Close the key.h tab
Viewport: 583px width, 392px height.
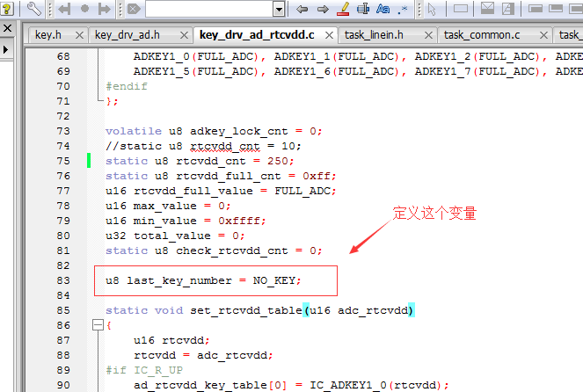(x=79, y=35)
